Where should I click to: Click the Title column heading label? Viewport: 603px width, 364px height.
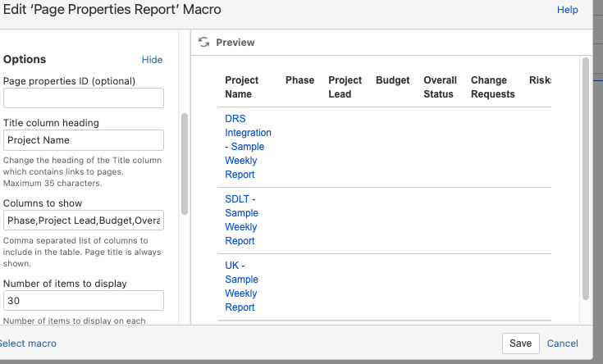pos(51,123)
